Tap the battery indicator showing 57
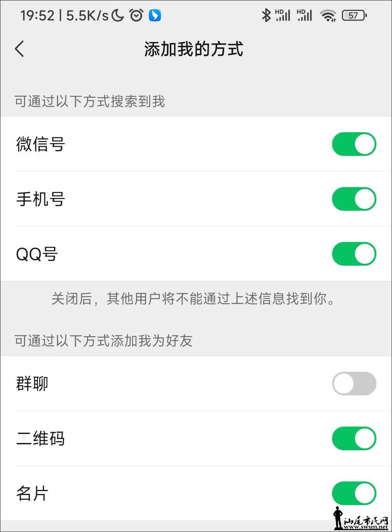Image resolution: width=392 pixels, height=532 pixels. click(x=354, y=15)
